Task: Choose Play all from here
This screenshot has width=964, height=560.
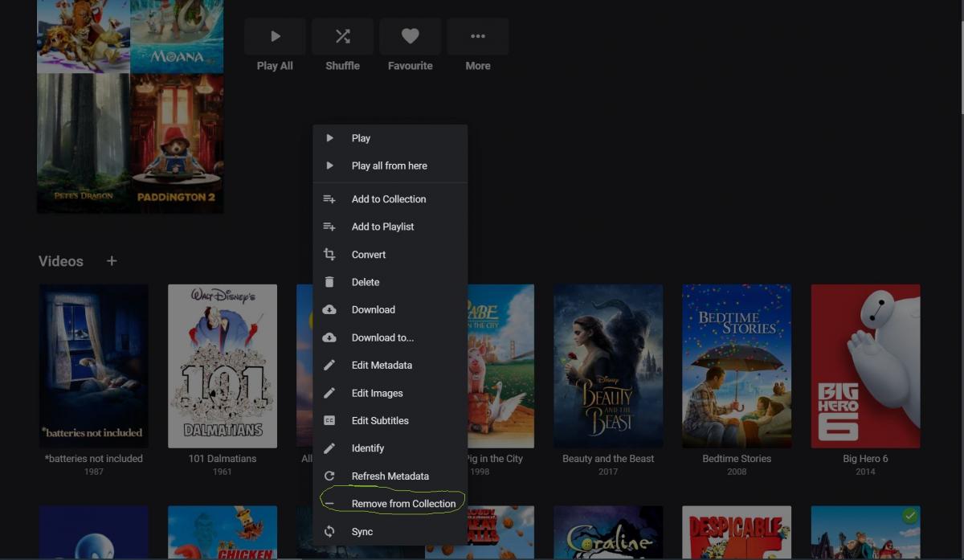Action: coord(389,166)
